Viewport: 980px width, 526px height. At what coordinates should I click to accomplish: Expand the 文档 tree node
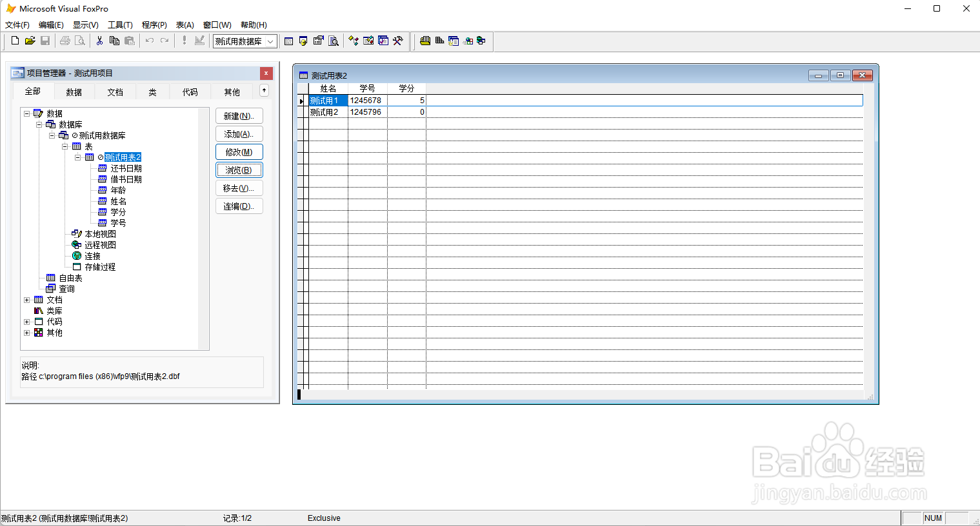26,300
